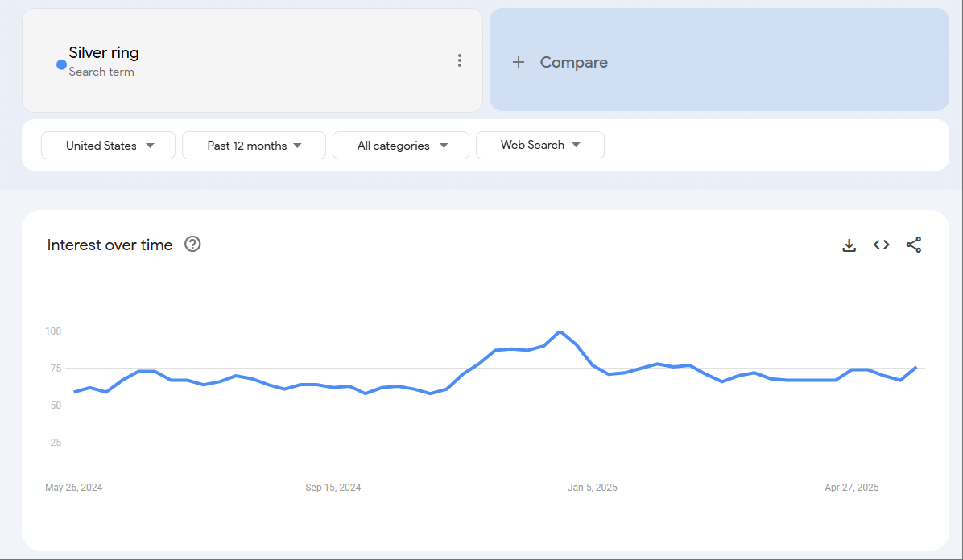Click the Apr 27, 2025 axis label
Screen dimensions: 963x560
pyautogui.click(x=851, y=487)
